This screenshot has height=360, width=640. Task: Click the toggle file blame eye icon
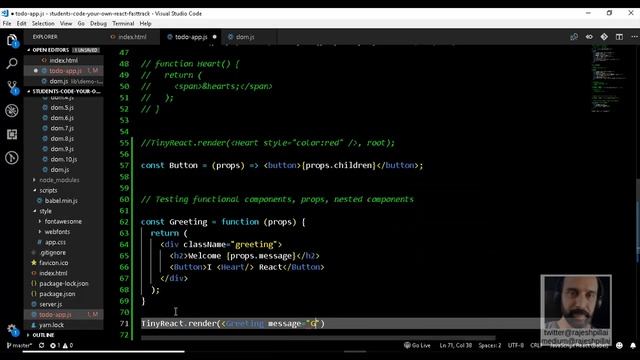pos(589,37)
